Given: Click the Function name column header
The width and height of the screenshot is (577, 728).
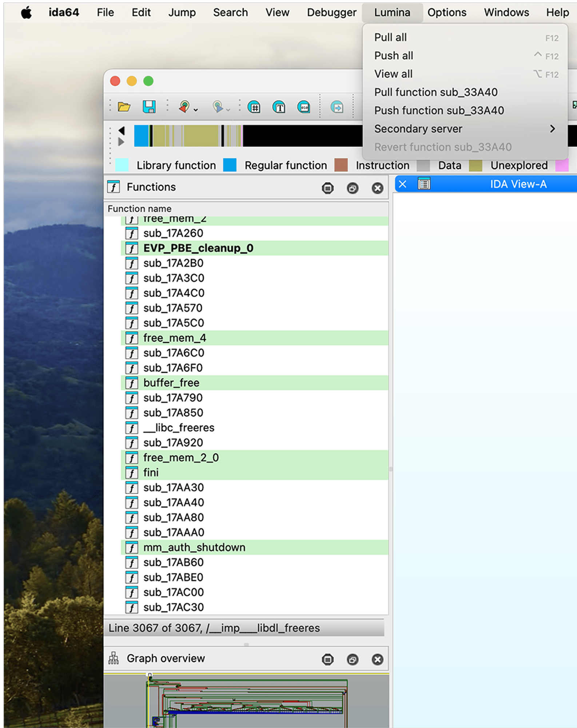Looking at the screenshot, I should pyautogui.click(x=246, y=209).
